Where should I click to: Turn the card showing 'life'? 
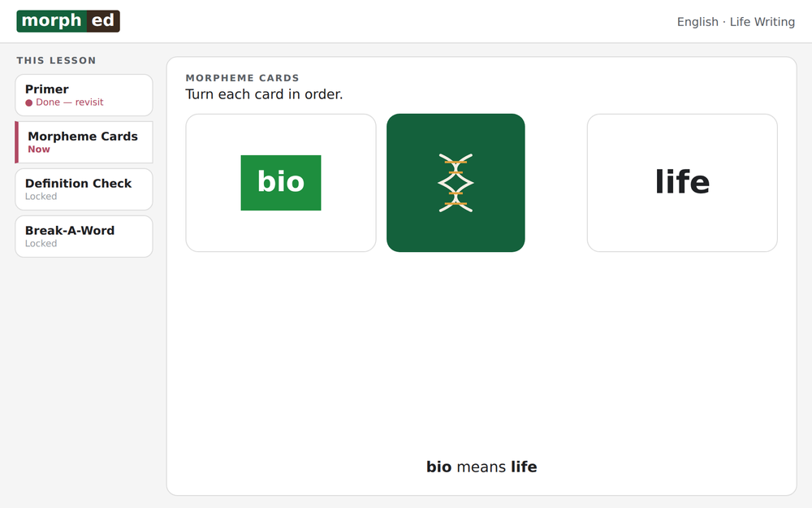(682, 183)
